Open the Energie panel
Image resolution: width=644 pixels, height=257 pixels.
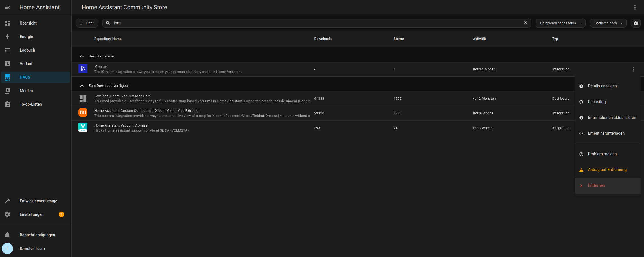coord(36,37)
